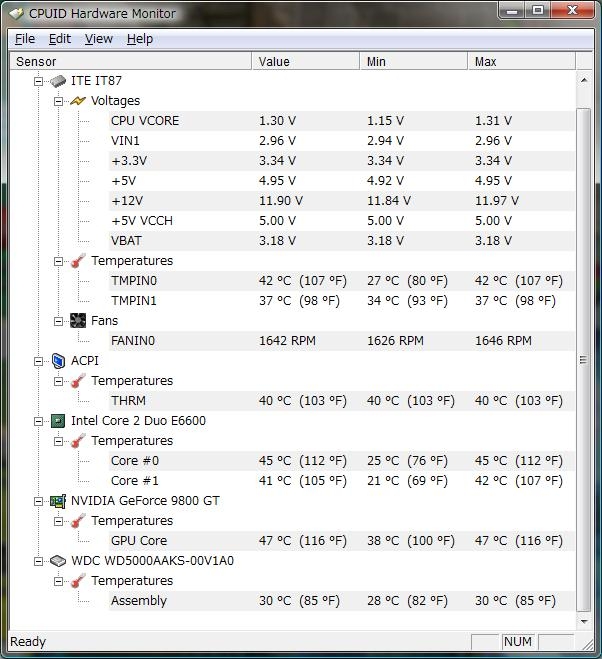
Task: Click the vertical scrollbar thumb
Action: point(584,360)
